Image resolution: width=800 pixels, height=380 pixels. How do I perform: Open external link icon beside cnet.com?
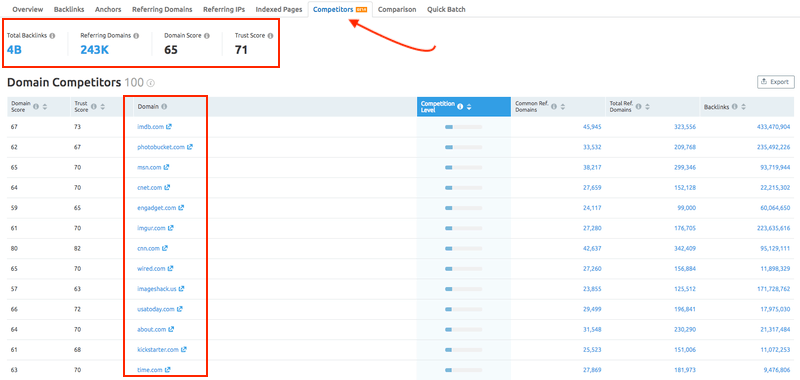coord(167,188)
